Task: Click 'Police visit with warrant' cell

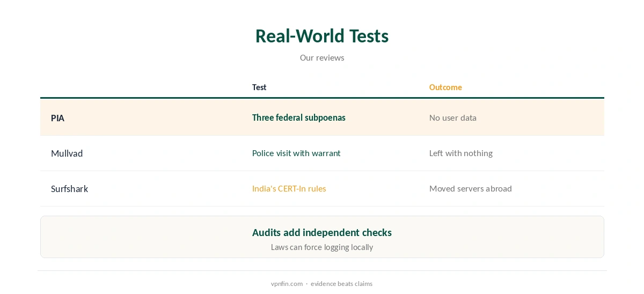Action: (x=296, y=153)
